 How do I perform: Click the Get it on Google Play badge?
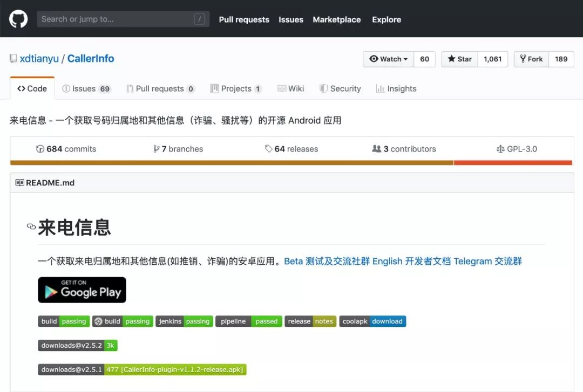[82, 290]
